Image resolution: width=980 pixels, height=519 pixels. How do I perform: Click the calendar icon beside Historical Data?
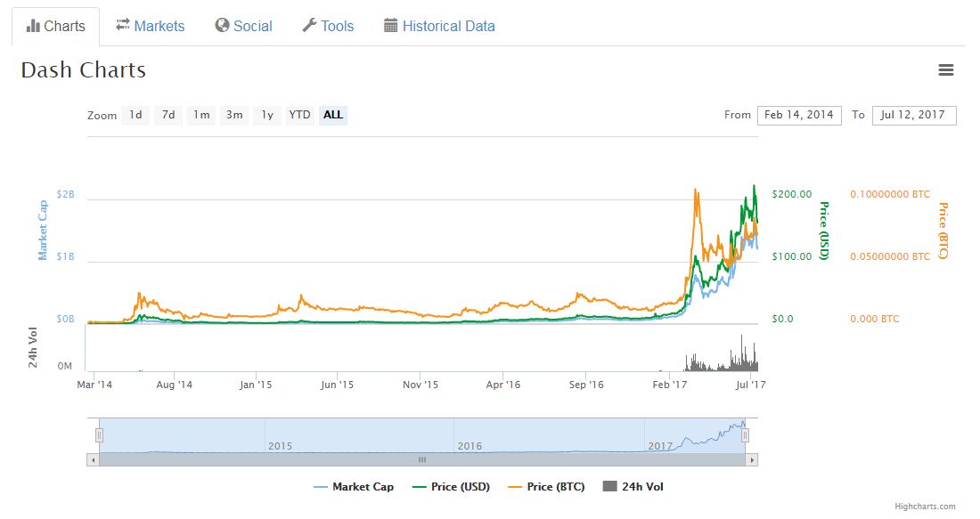click(390, 26)
